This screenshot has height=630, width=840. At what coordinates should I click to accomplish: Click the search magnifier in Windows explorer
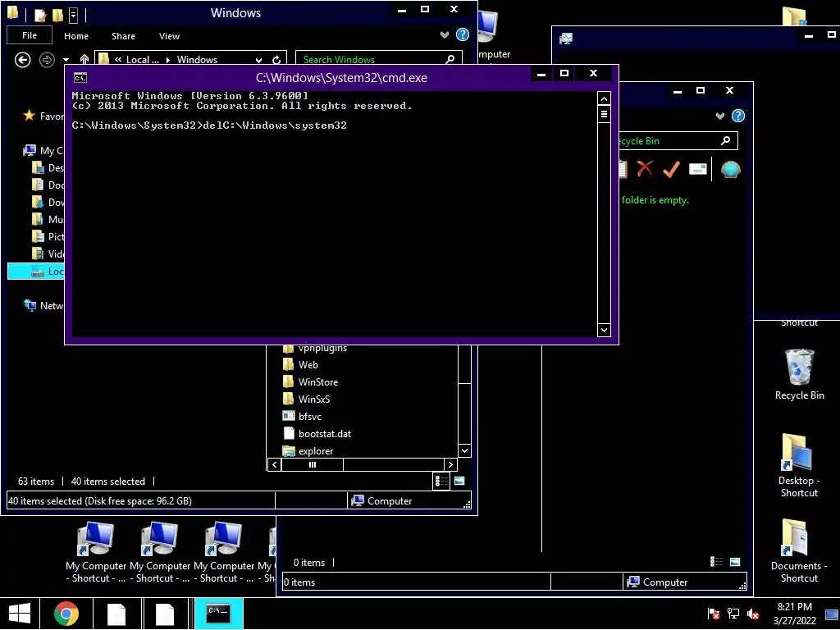[450, 59]
